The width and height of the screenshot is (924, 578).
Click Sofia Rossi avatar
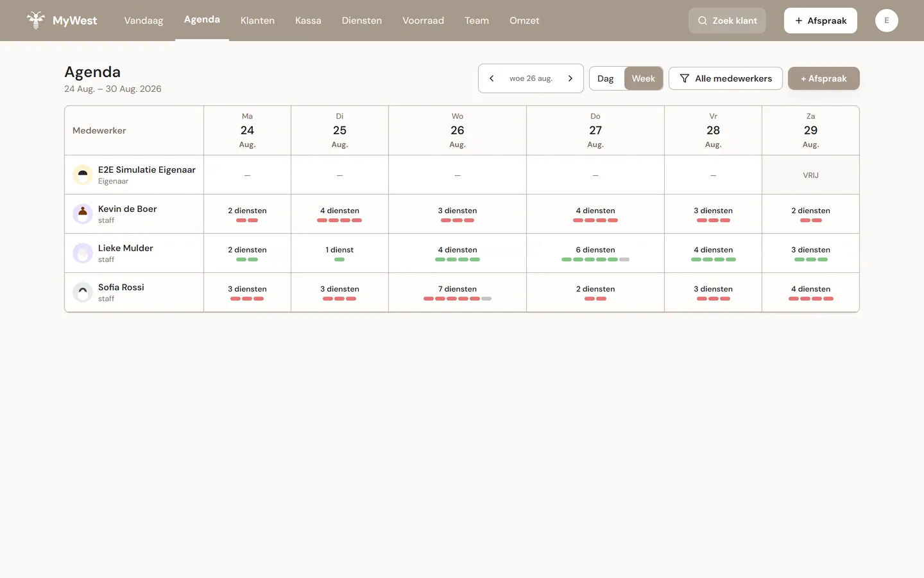(83, 292)
